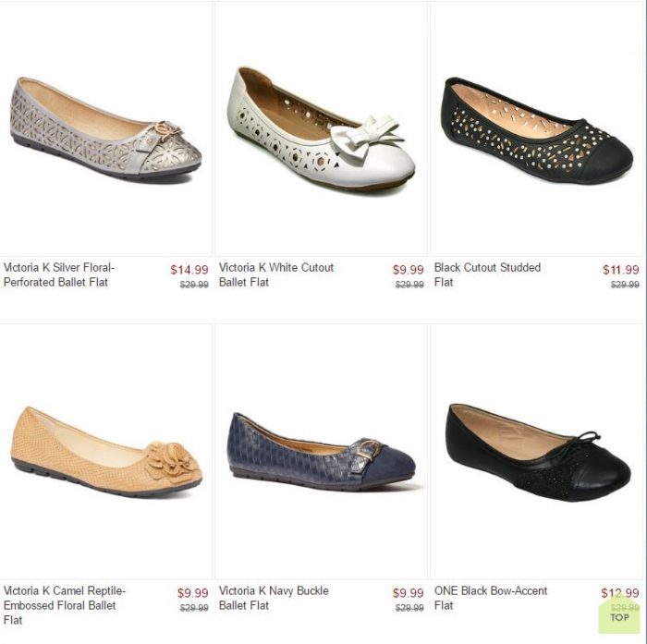Click Victoria K Navy Buckle Ballet Flat title

coord(274,598)
